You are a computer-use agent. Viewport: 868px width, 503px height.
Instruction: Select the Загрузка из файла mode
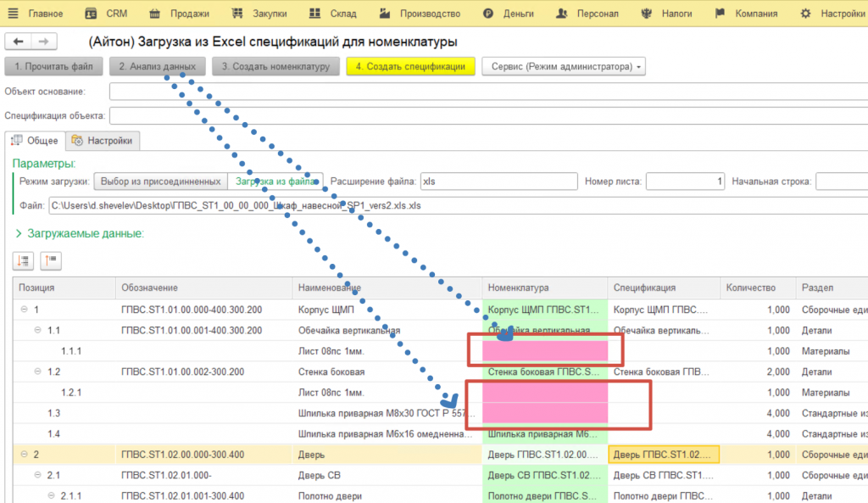tap(275, 181)
